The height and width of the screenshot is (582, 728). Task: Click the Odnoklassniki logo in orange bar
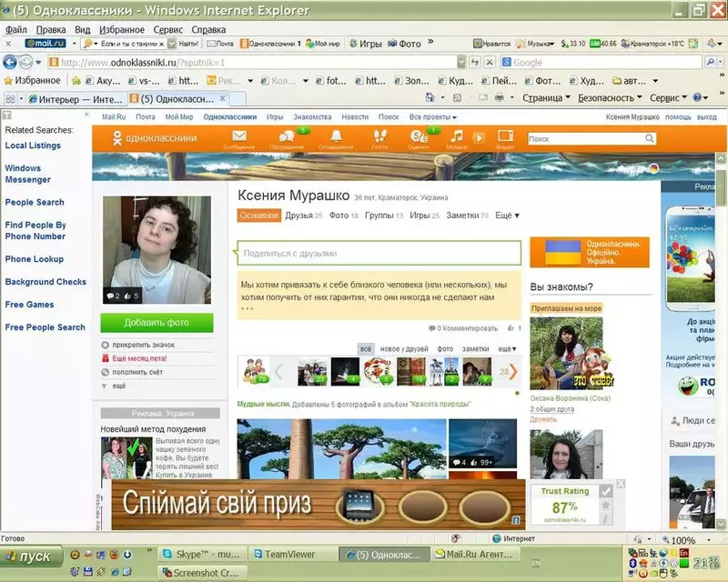[155, 138]
